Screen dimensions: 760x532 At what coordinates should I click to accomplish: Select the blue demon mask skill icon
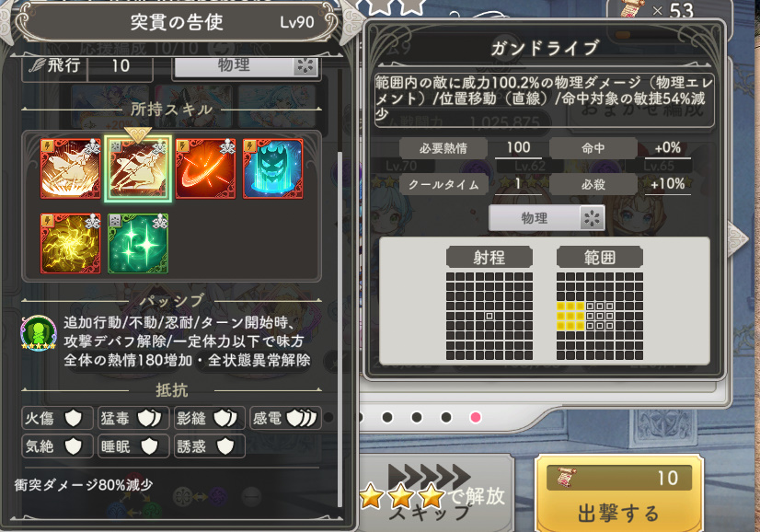point(273,168)
